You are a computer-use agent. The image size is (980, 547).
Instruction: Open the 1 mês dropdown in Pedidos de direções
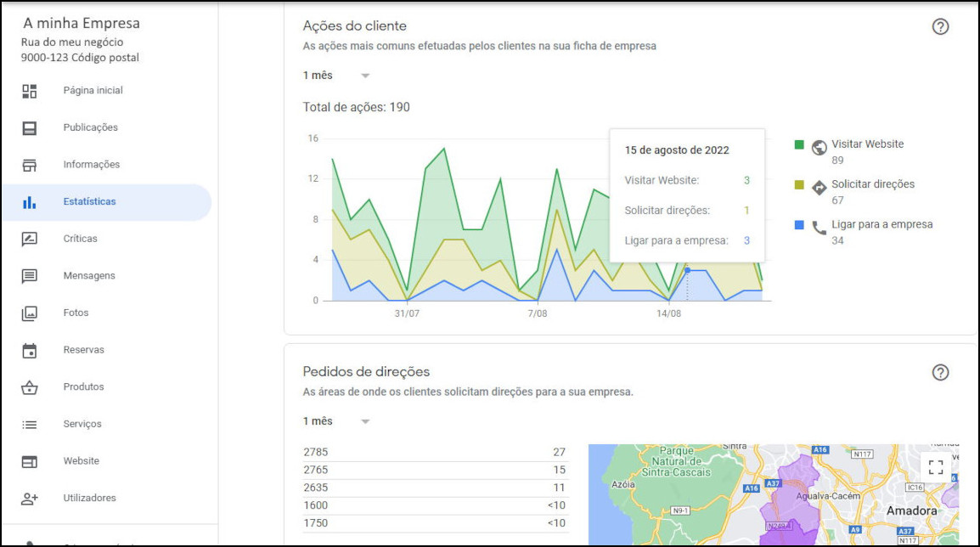tap(337, 421)
